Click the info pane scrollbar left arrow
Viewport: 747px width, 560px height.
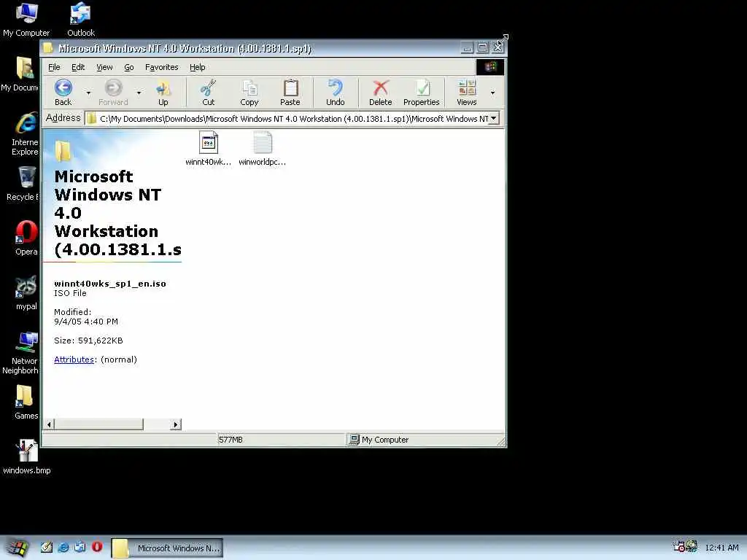tap(50, 424)
